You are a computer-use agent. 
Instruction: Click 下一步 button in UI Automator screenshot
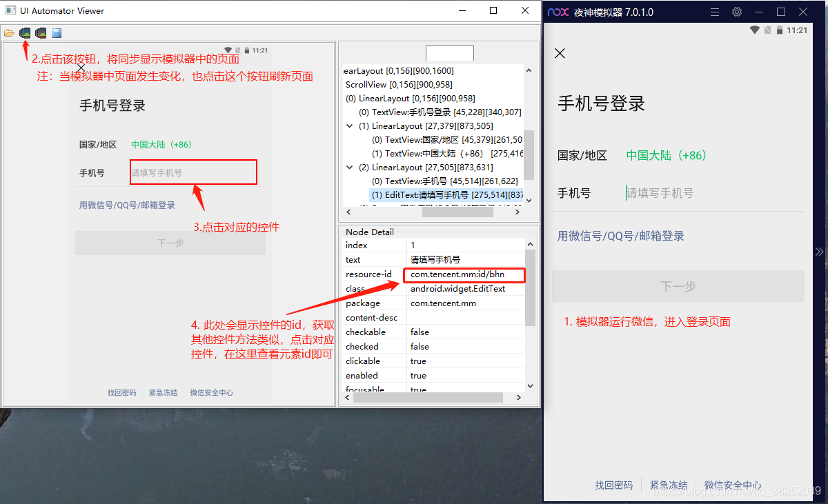click(x=170, y=243)
